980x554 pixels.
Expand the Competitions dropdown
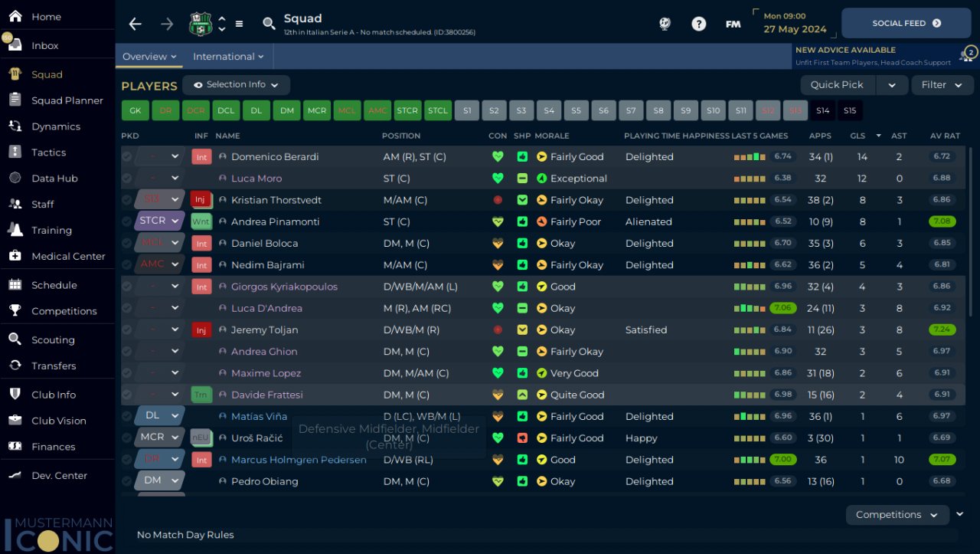tap(897, 515)
